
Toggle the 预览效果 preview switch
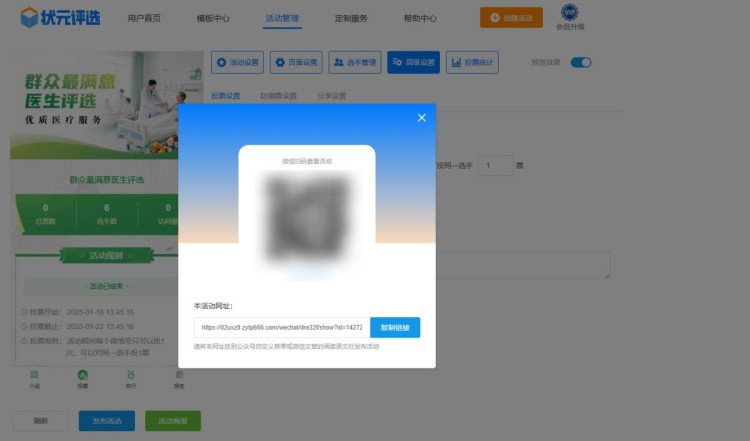click(581, 62)
